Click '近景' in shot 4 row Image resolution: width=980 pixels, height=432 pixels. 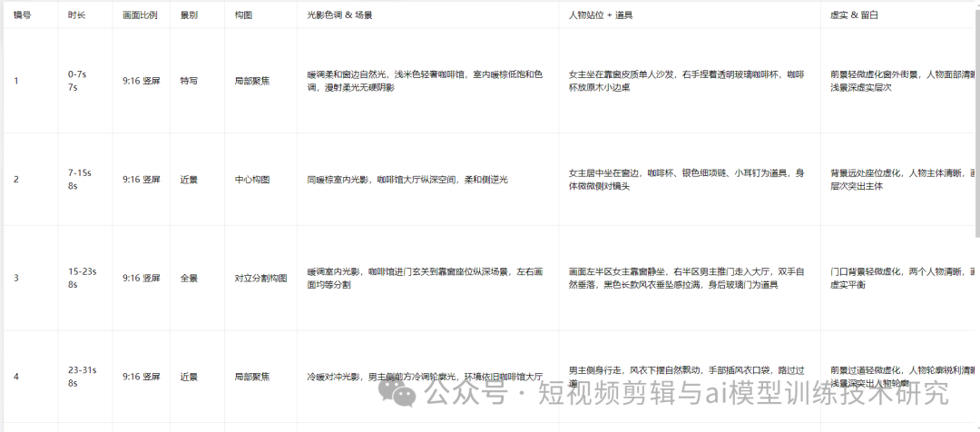[x=189, y=377]
